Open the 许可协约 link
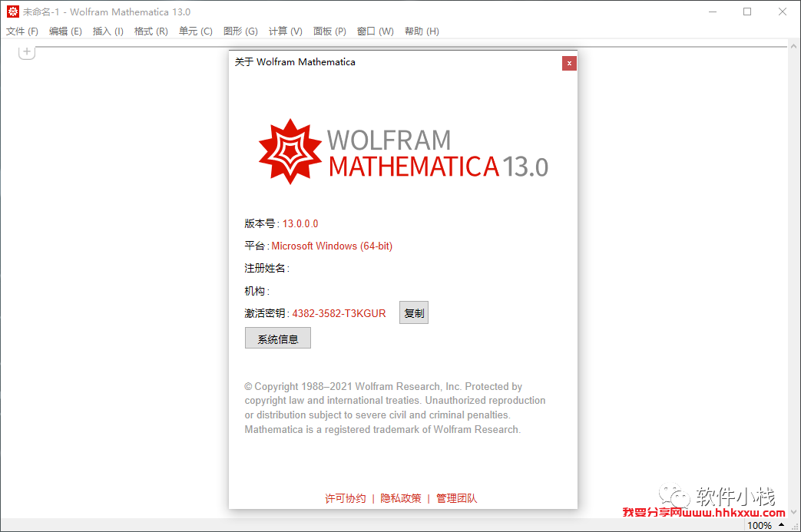801x532 pixels. (346, 498)
